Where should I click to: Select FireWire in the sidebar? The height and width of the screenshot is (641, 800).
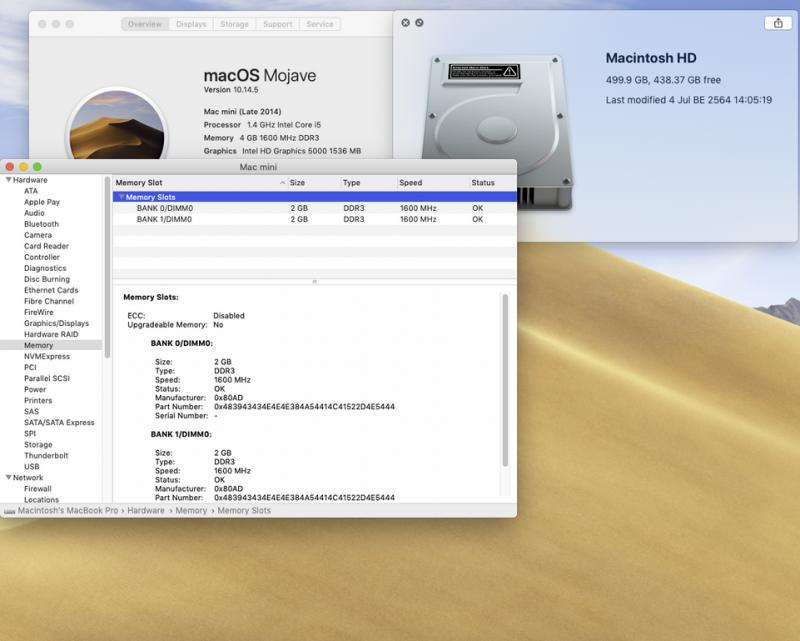39,312
